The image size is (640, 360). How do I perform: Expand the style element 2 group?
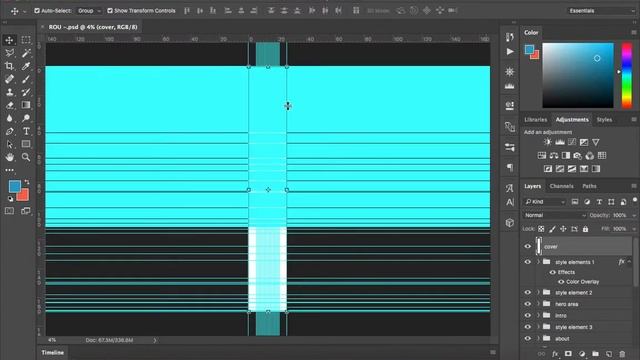[538, 293]
